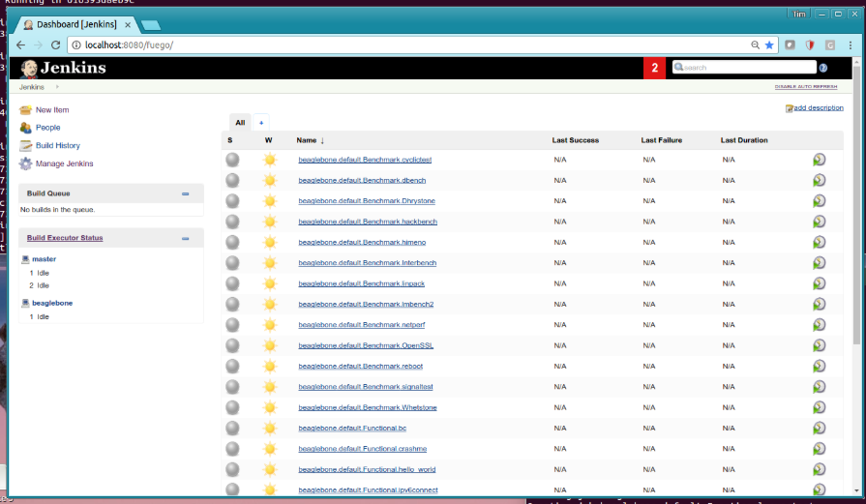
Task: Select the All view tab
Action: [x=240, y=123]
